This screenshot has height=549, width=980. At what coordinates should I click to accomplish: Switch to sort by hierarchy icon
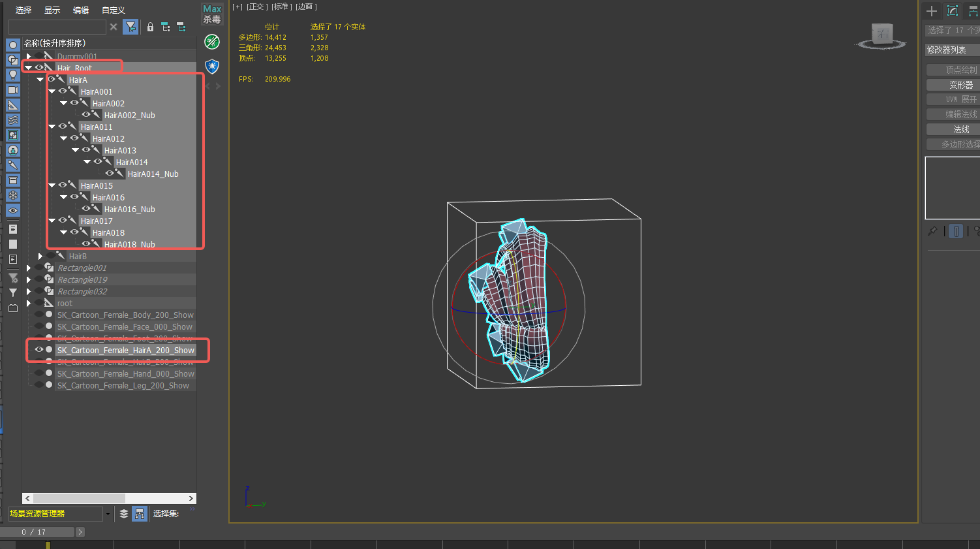(x=140, y=514)
